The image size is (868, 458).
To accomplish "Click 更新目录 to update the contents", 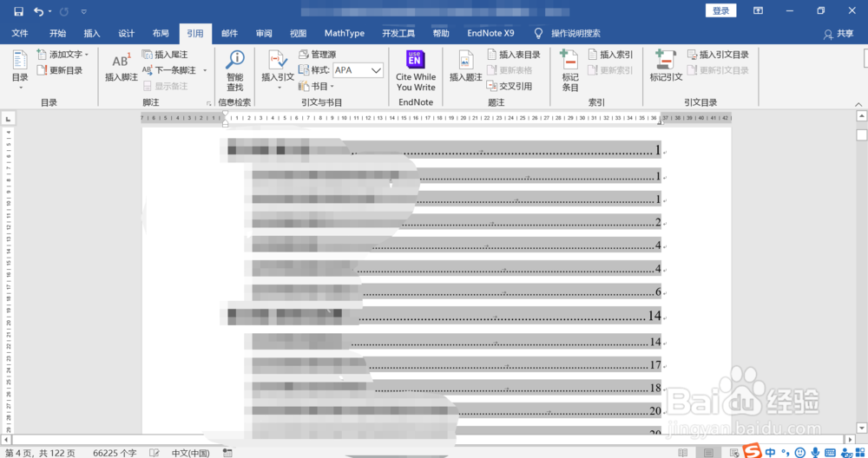I will coord(60,70).
